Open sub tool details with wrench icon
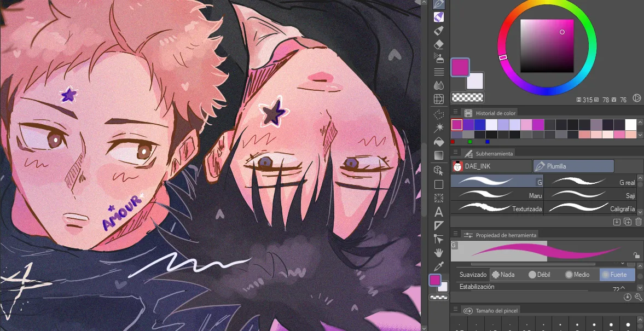This screenshot has height=331, width=644. 638,297
